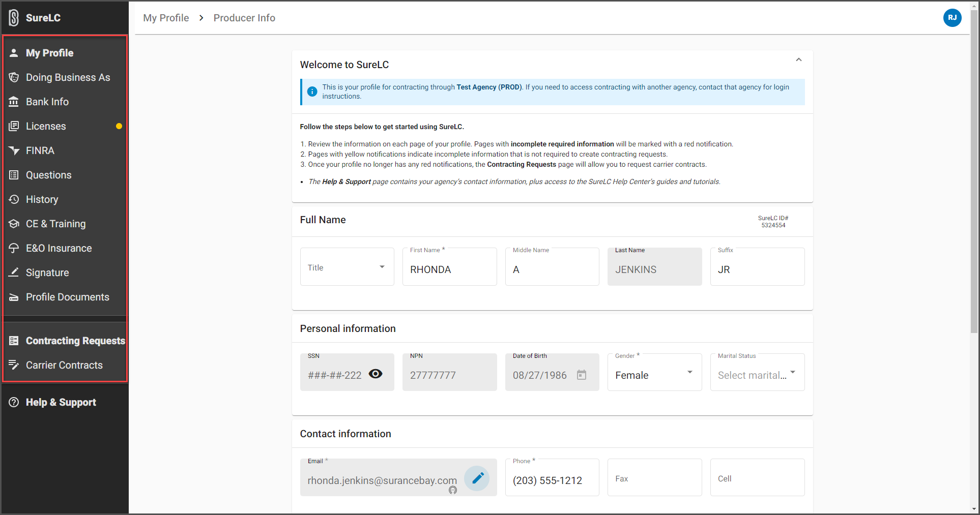
Task: Open the RJ user avatar menu
Action: click(x=952, y=18)
